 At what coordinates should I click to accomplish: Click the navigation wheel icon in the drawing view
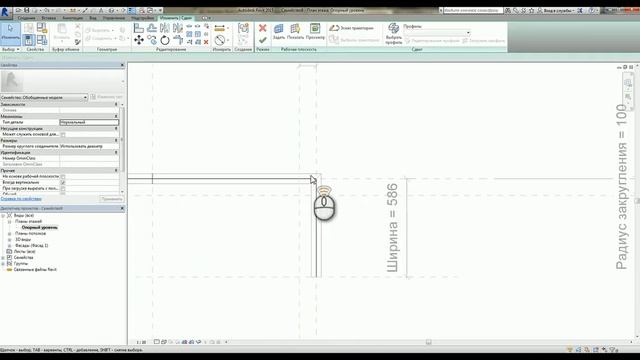(628, 83)
